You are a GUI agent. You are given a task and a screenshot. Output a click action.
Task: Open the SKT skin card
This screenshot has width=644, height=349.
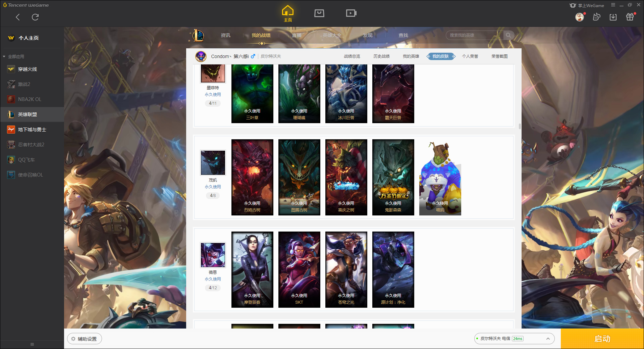299,269
